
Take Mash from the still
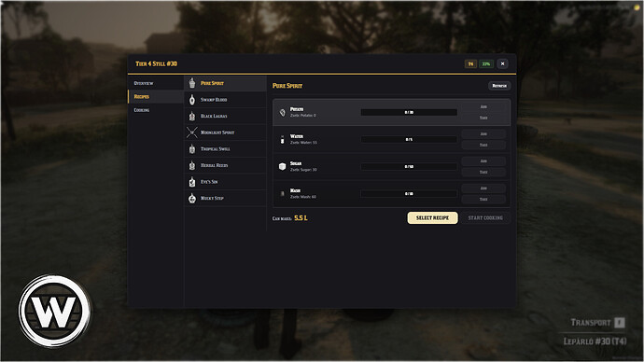[x=483, y=199]
